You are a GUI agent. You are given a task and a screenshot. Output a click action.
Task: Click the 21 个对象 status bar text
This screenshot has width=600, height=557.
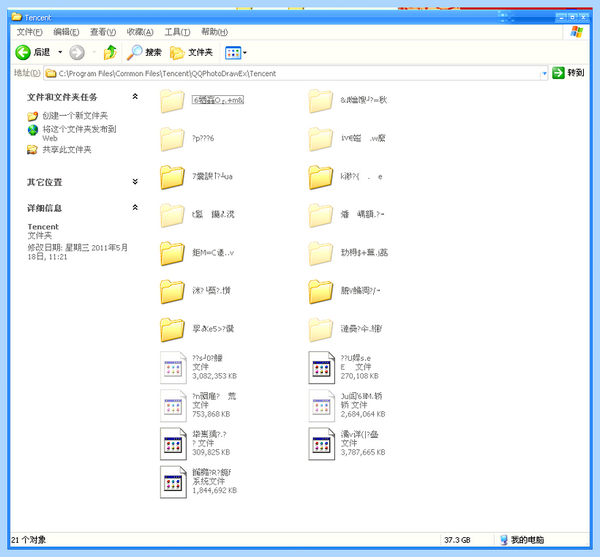28,540
